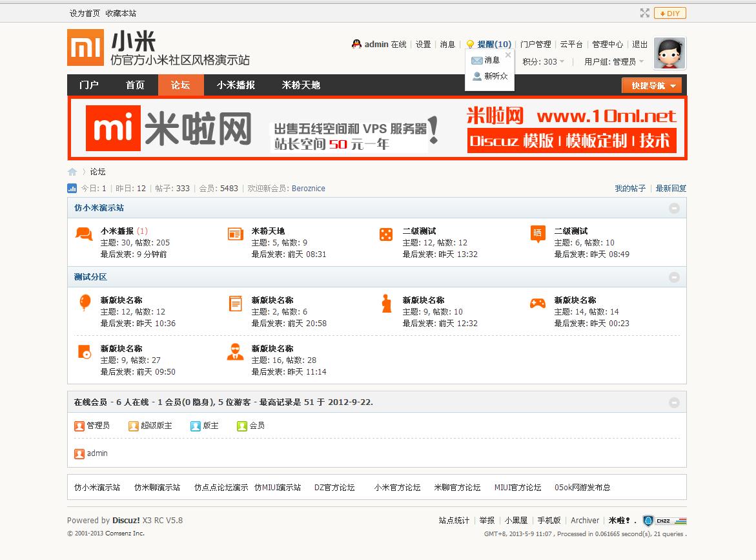Click the CN22 stats badge in footer
The height and width of the screenshot is (560, 756).
pos(671,521)
